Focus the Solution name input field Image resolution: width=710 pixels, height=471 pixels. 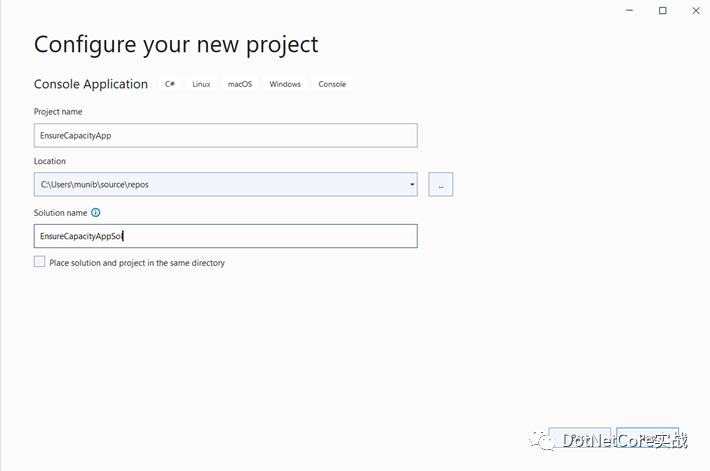pyautogui.click(x=225, y=236)
